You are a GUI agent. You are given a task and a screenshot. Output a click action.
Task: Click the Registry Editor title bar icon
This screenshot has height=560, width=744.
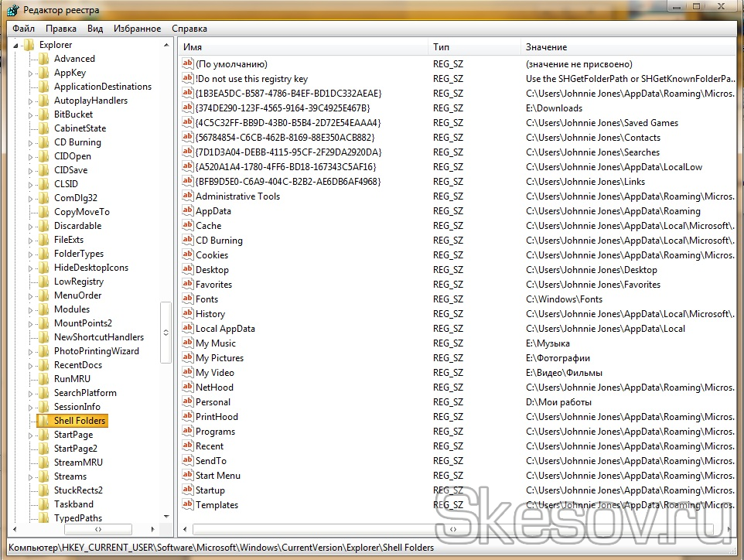[13, 10]
